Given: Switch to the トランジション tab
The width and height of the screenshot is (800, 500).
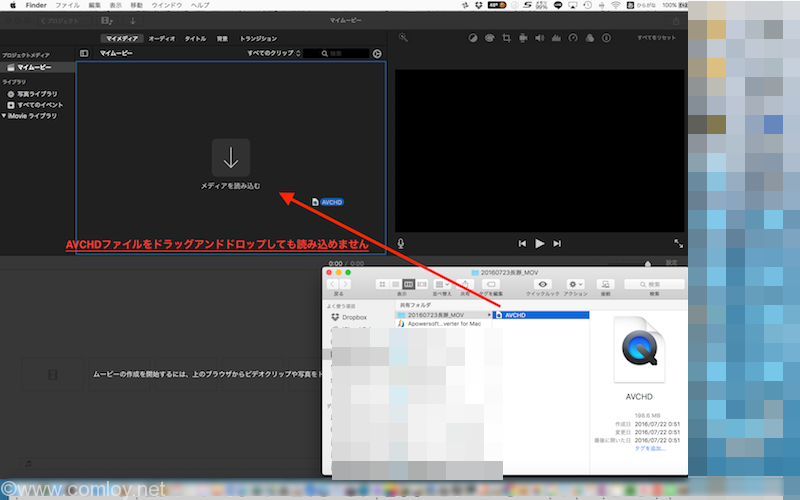Looking at the screenshot, I should tap(258, 39).
